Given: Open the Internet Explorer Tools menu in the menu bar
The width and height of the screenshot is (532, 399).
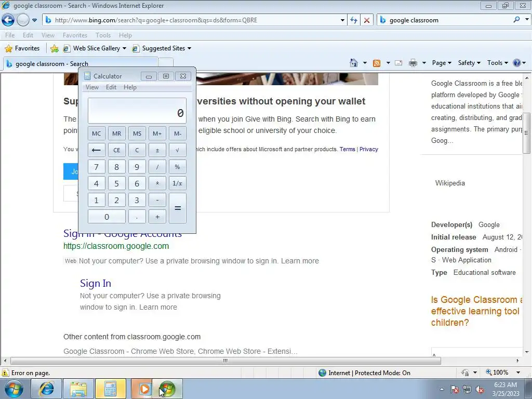Looking at the screenshot, I should [x=103, y=35].
